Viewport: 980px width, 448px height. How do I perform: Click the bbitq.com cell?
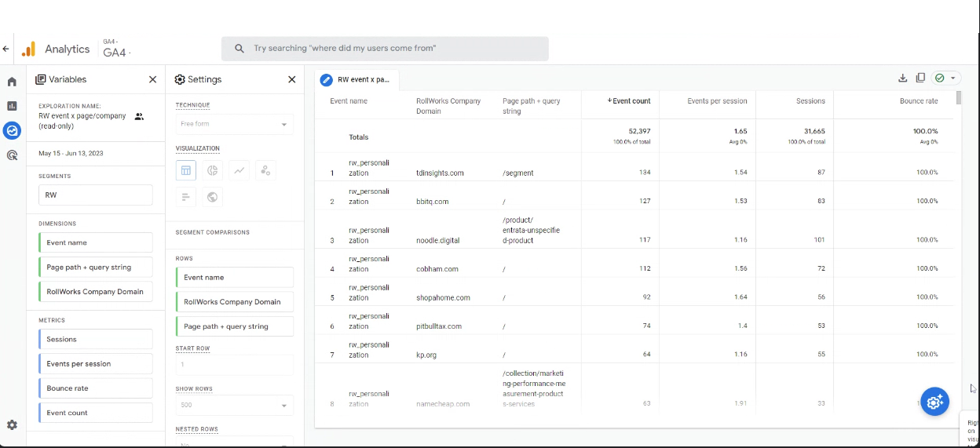pos(433,202)
